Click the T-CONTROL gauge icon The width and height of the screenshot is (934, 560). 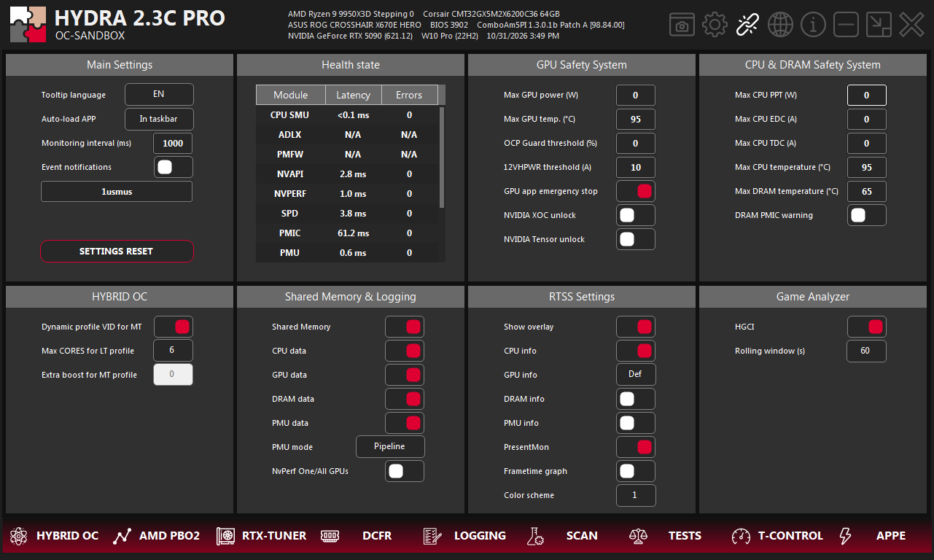741,536
